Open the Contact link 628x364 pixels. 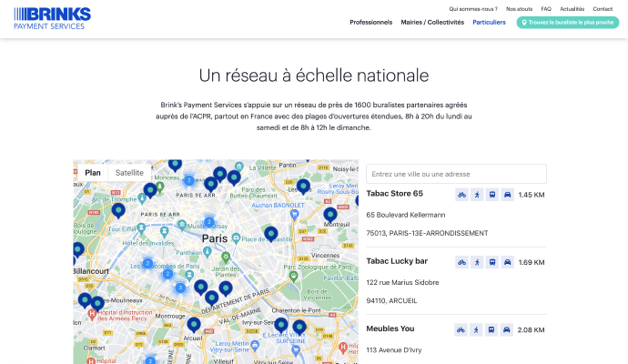(603, 8)
